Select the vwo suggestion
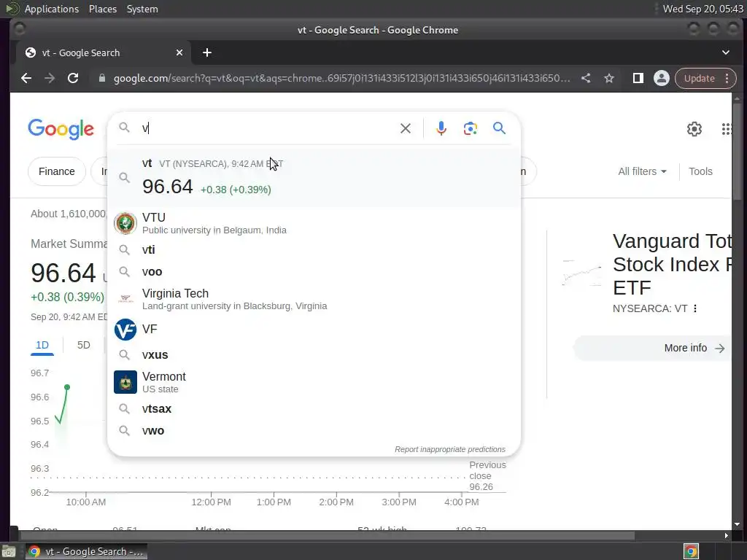 click(314, 430)
